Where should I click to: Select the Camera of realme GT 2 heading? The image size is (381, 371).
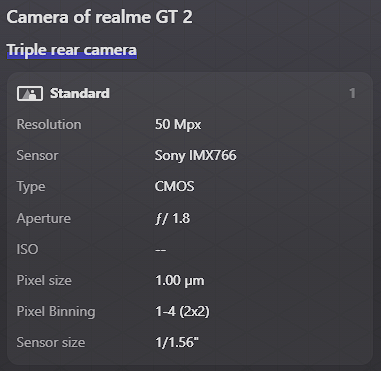(99, 17)
